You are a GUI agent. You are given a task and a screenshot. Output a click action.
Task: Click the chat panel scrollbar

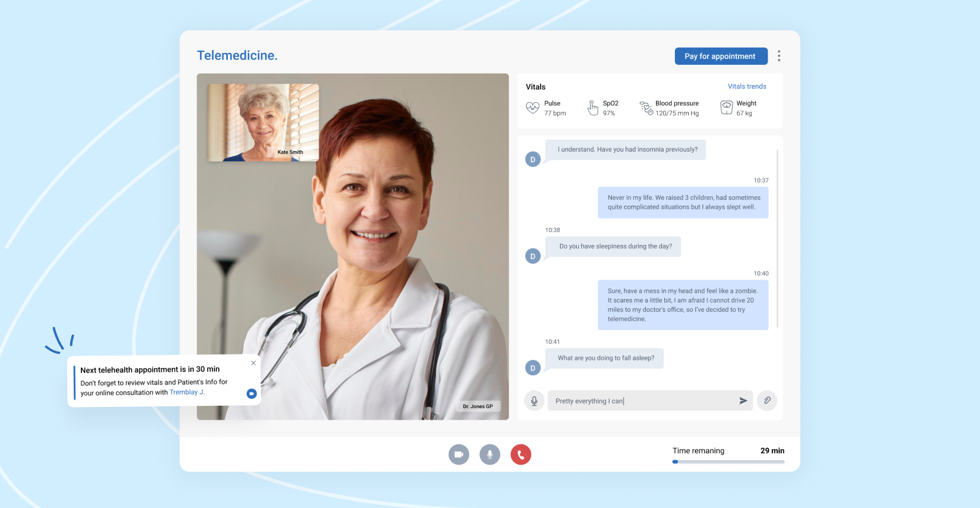click(x=777, y=238)
